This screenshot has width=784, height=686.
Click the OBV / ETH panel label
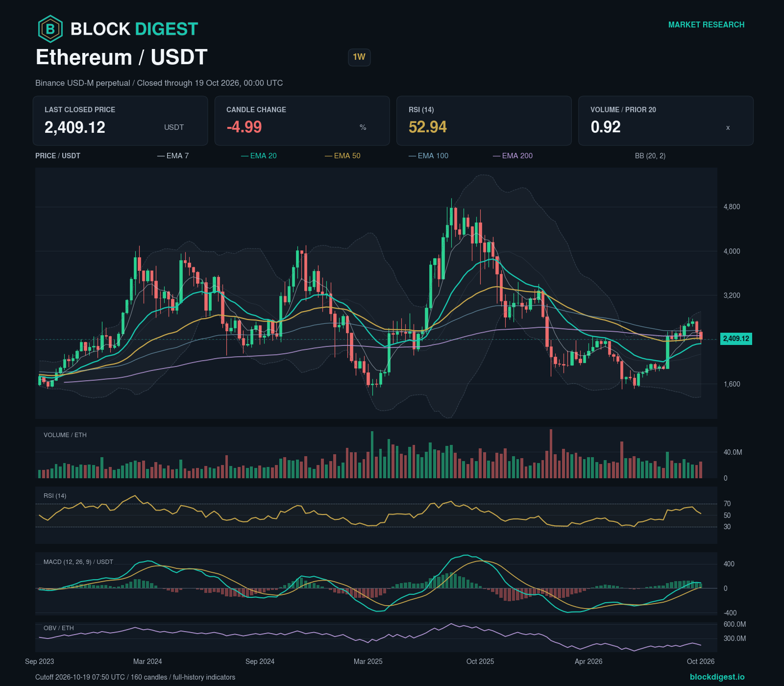click(x=59, y=628)
